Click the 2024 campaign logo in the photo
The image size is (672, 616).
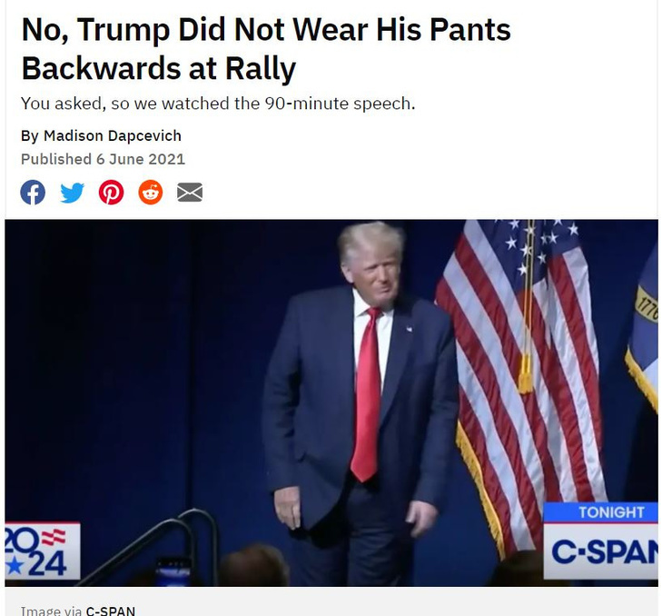tap(42, 551)
